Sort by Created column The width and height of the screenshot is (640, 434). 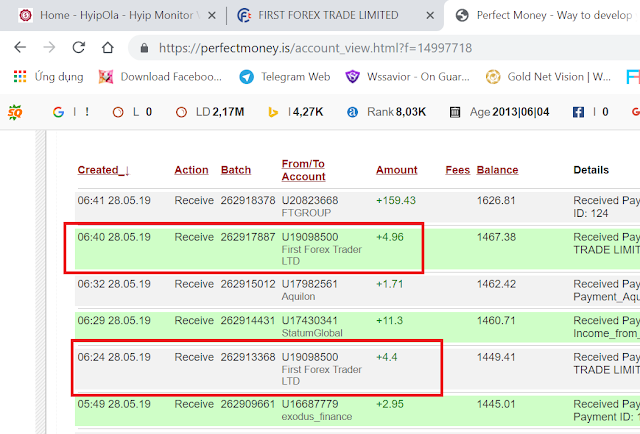click(103, 170)
